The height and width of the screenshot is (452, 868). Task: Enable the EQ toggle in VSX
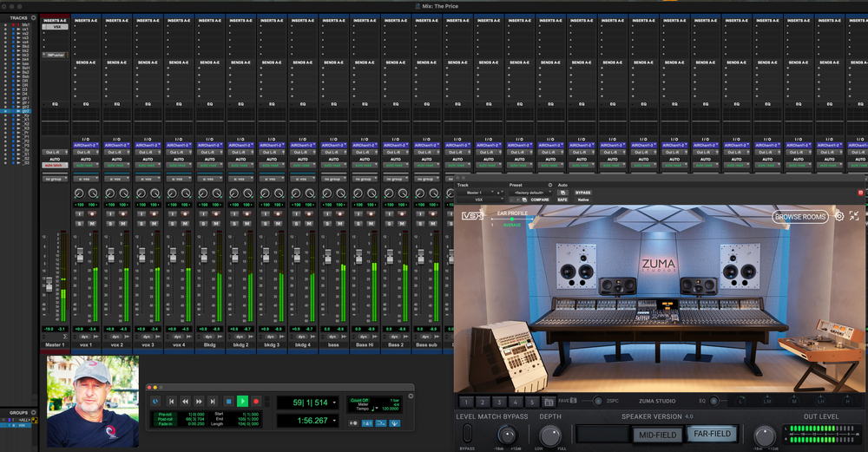713,401
